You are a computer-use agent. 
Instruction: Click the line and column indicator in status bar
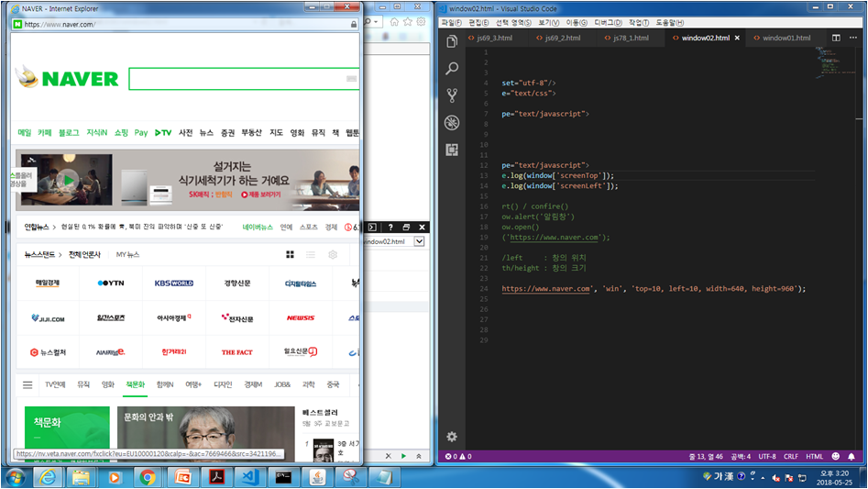(x=705, y=456)
